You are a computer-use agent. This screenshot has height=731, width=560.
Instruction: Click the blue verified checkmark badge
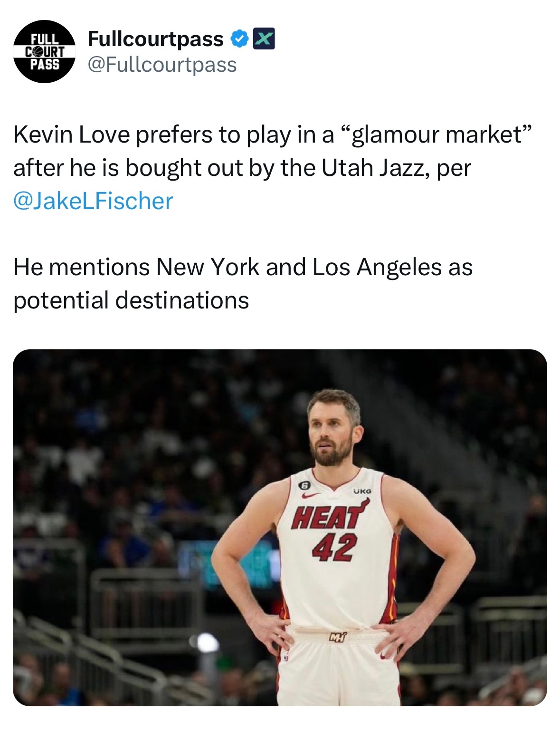pyautogui.click(x=240, y=39)
